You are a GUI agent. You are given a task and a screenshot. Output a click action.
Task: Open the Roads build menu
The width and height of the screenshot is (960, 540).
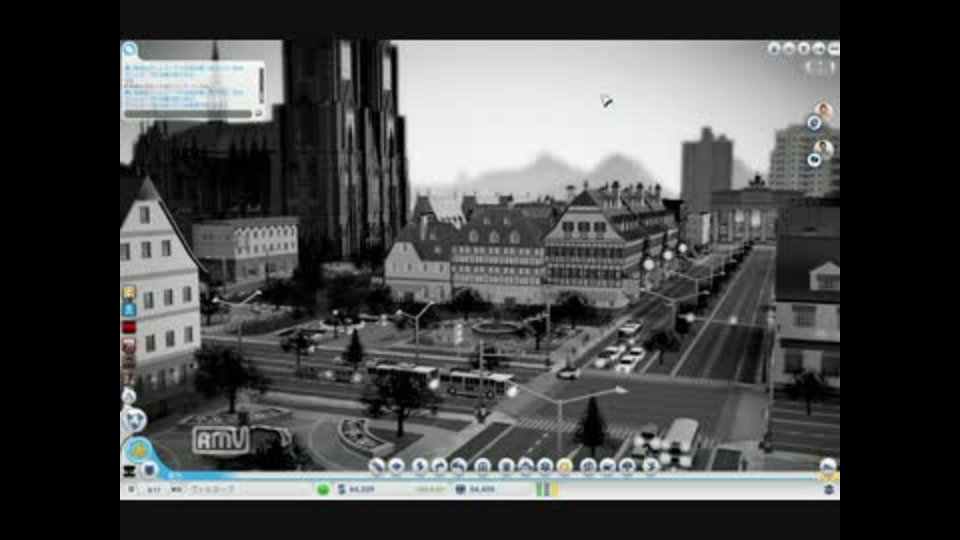(x=377, y=467)
